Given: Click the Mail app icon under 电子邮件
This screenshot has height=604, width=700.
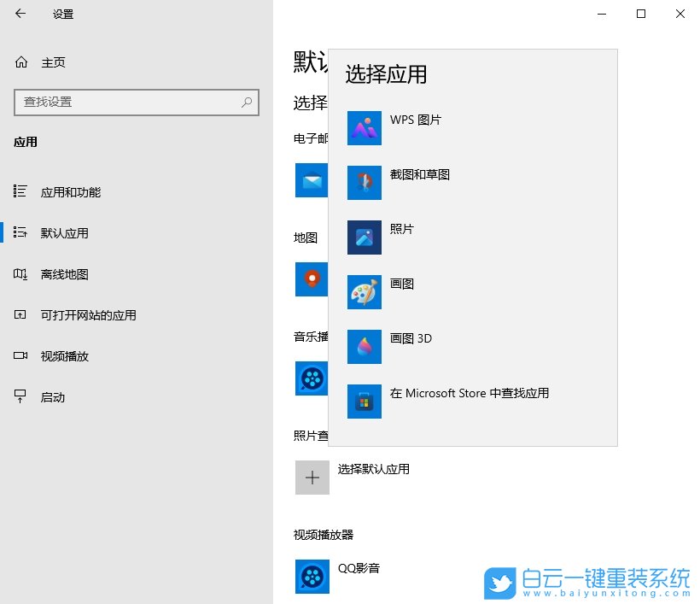Looking at the screenshot, I should click(x=312, y=180).
